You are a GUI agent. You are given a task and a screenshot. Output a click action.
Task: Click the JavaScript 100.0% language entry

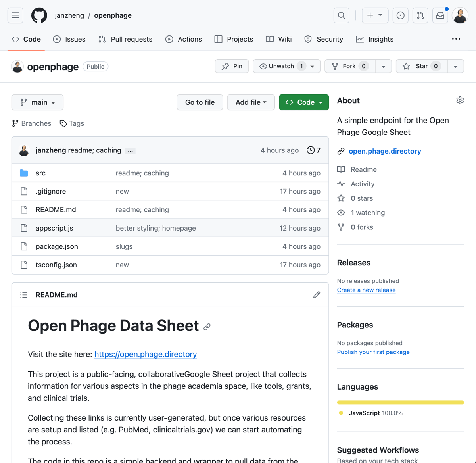tap(371, 413)
